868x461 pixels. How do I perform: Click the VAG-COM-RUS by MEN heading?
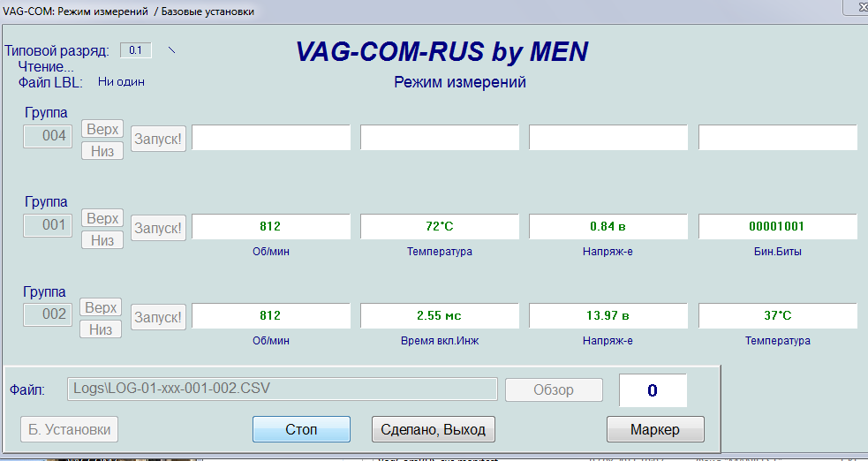tap(442, 51)
